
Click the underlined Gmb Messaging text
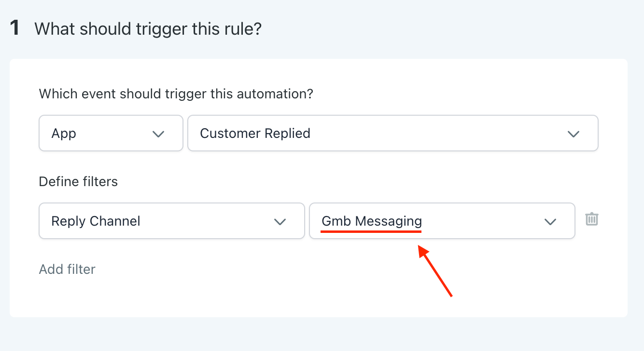(372, 221)
